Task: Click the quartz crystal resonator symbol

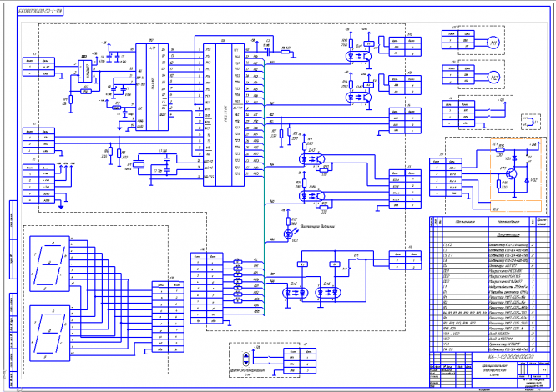Action: click(x=139, y=164)
